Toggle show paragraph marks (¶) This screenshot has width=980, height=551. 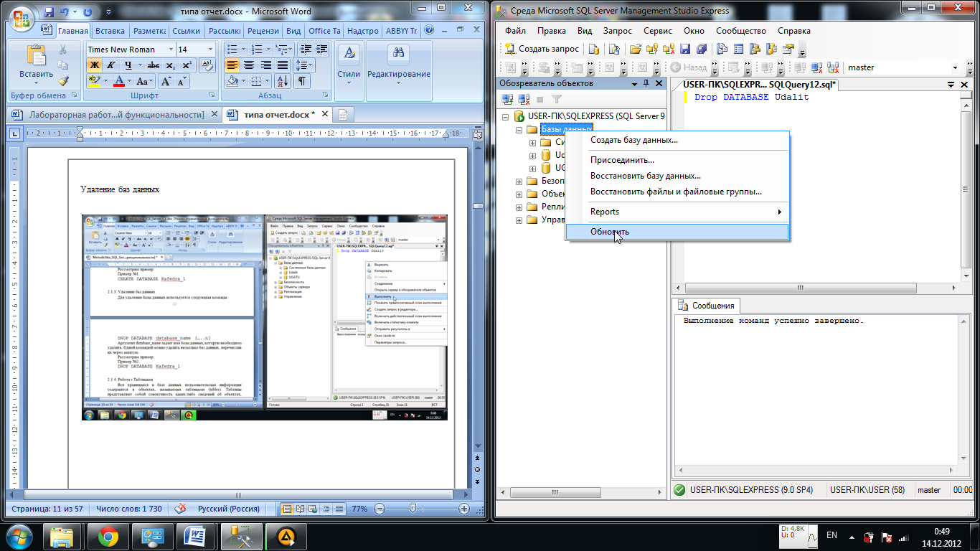tap(302, 82)
